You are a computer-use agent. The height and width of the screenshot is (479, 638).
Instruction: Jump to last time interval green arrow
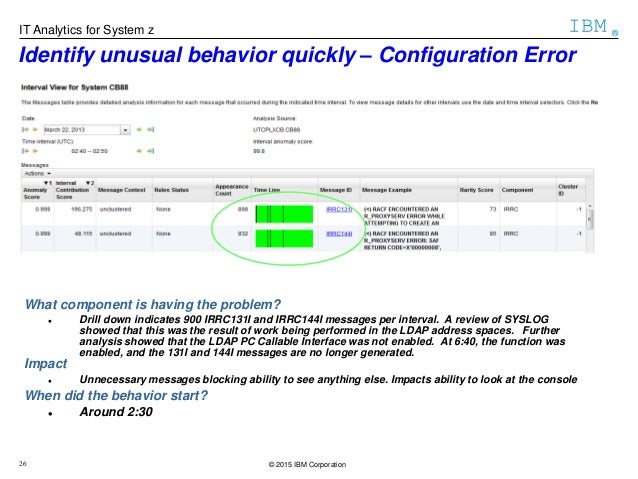[151, 151]
